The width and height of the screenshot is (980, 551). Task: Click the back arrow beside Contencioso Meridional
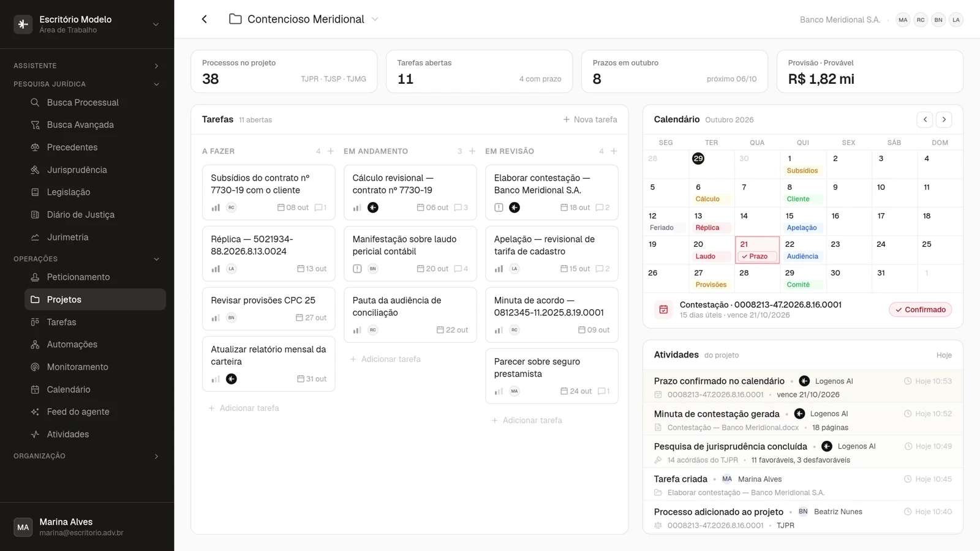tap(204, 19)
